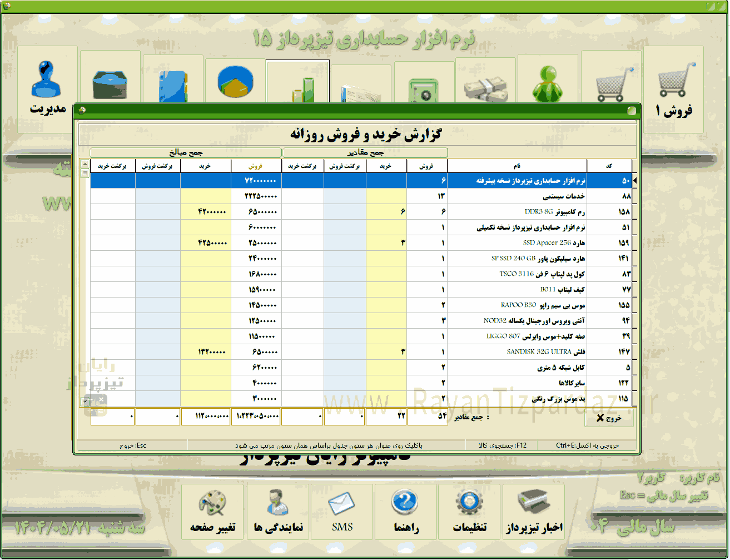Click the scrollbar down arrow in the table

pyautogui.click(x=85, y=401)
